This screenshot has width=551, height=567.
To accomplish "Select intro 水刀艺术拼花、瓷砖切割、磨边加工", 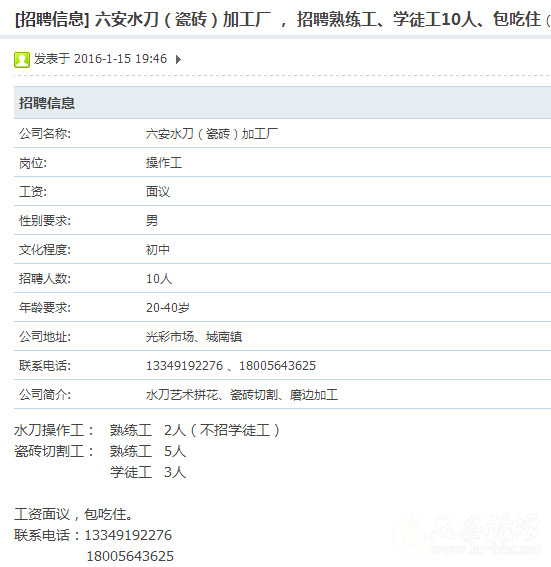I will 242,395.
